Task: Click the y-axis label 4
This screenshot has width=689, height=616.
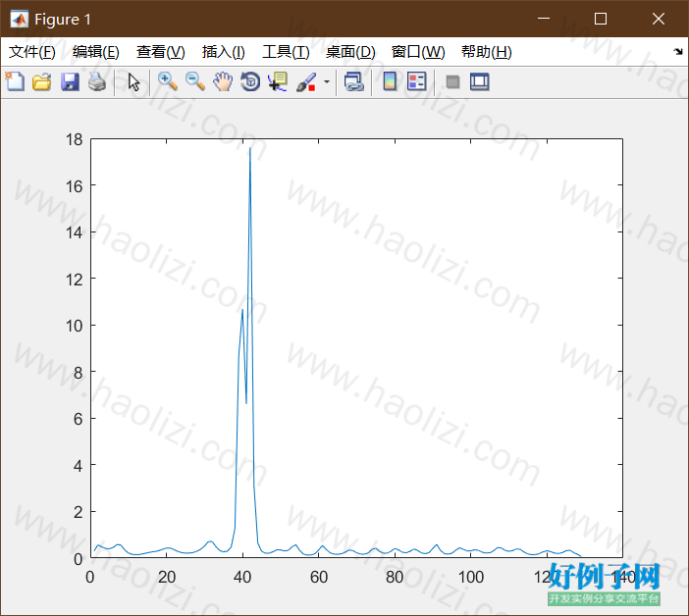Action: pos(79,465)
